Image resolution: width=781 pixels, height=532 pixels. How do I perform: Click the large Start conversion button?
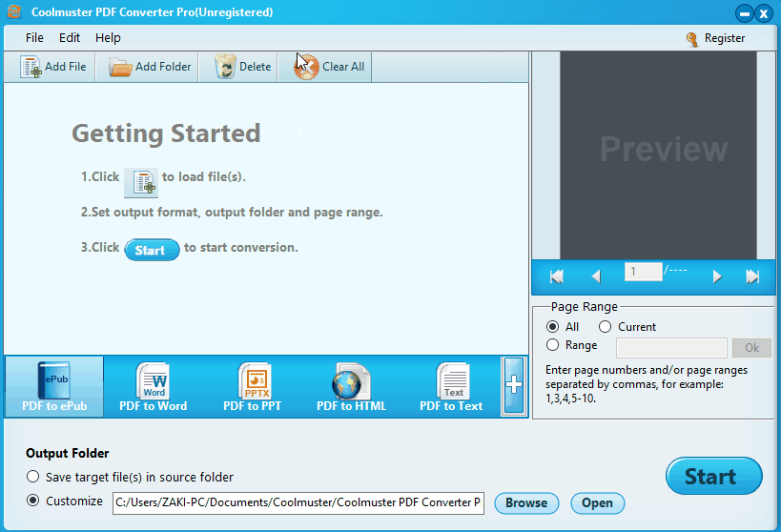[713, 476]
